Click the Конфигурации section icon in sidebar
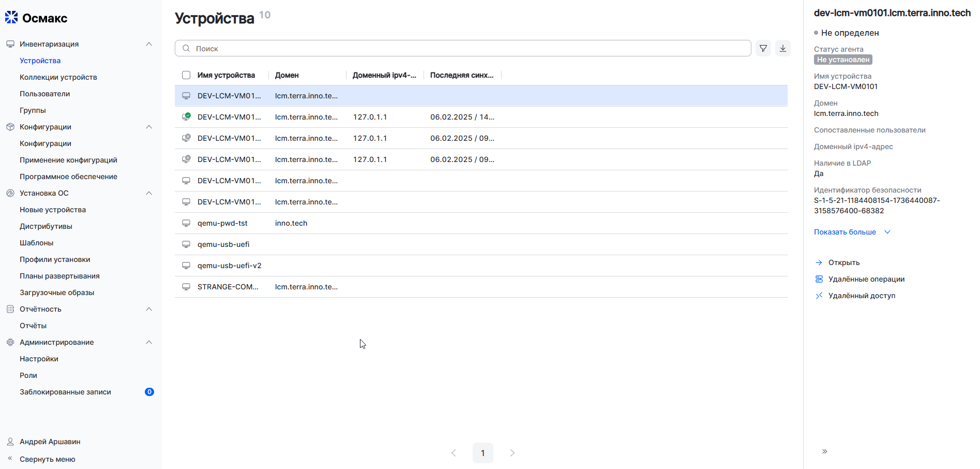Image resolution: width=980 pixels, height=469 pixels. [10, 127]
